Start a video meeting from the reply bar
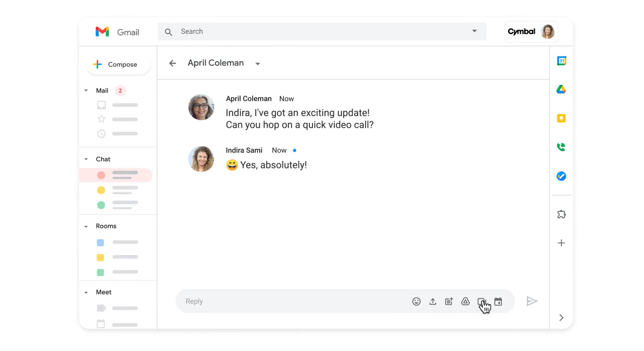The image size is (644, 351). pyautogui.click(x=482, y=301)
